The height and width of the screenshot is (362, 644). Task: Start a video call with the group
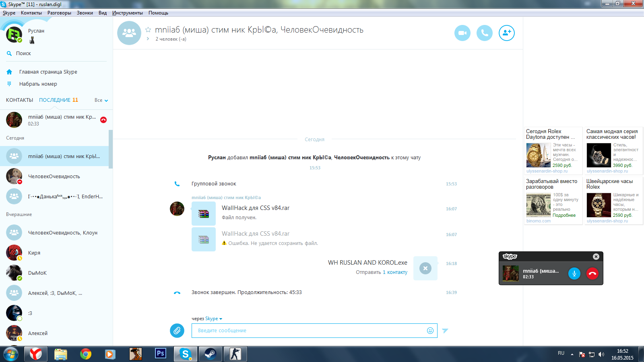point(462,33)
